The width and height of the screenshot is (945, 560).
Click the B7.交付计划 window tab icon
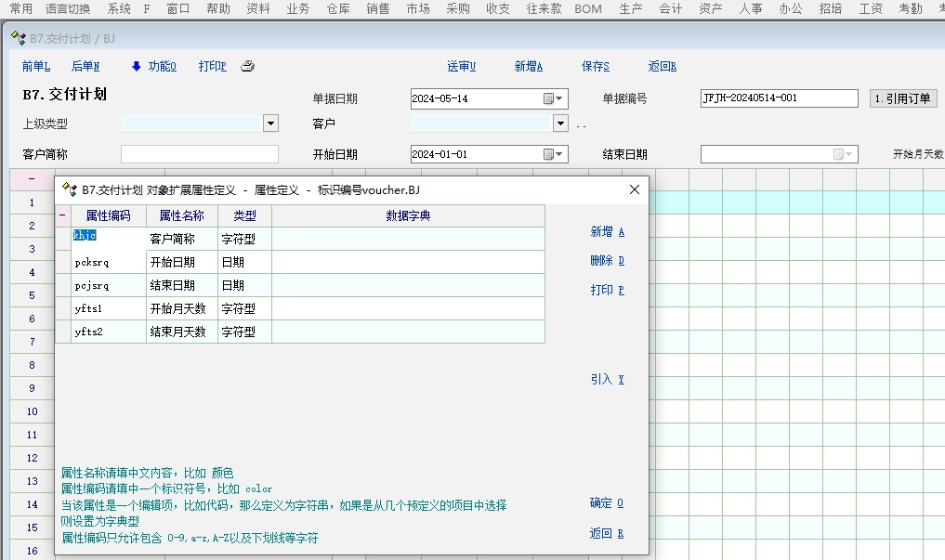point(18,39)
